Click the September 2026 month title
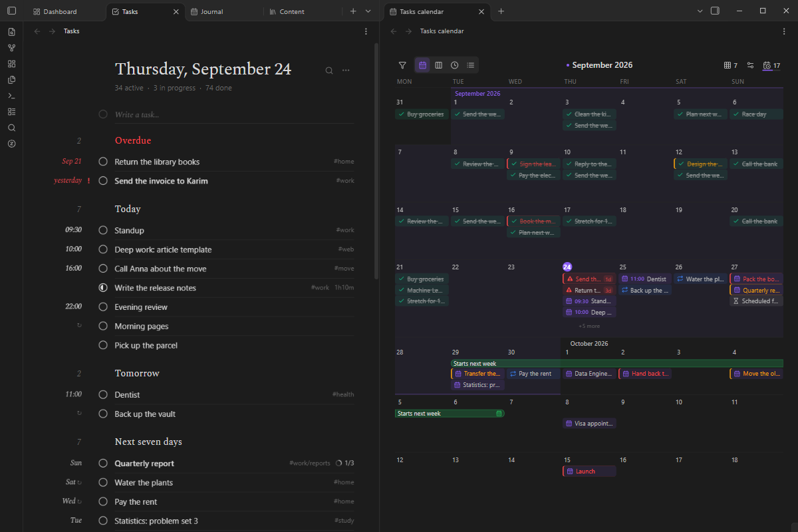798x532 pixels. click(602, 65)
